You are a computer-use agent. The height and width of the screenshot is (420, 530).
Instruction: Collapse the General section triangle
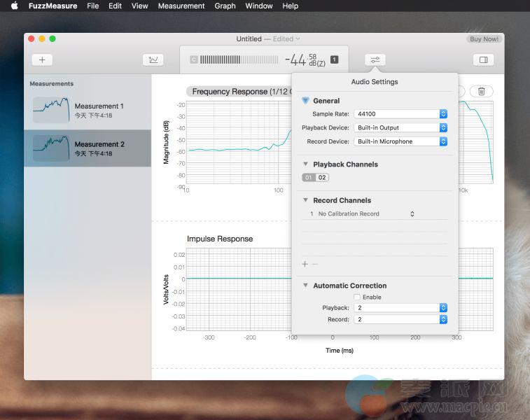coord(305,101)
